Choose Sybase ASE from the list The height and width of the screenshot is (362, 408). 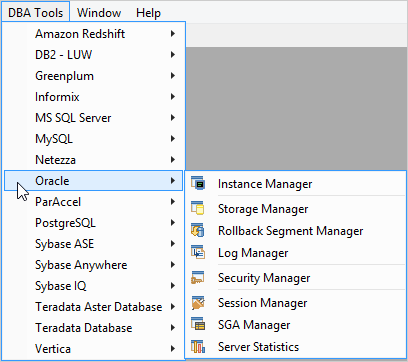click(x=93, y=244)
